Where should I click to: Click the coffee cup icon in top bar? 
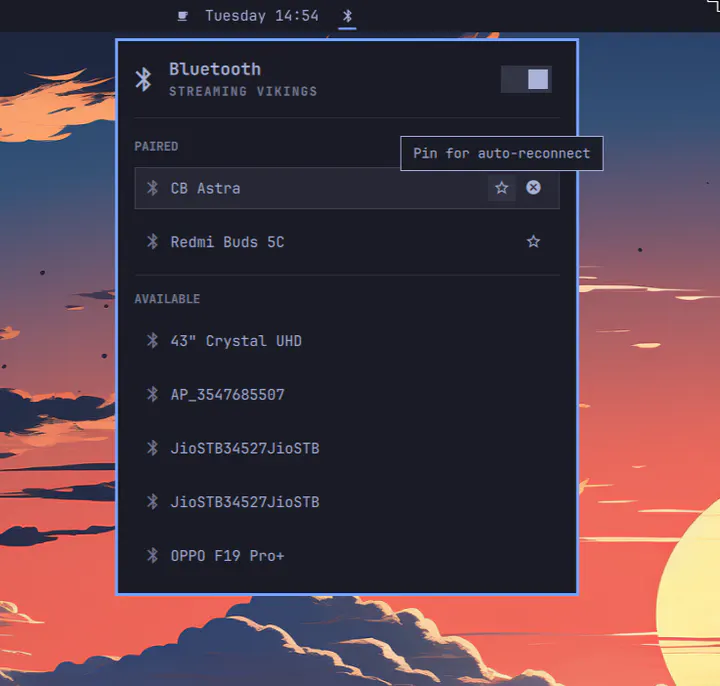tap(182, 17)
